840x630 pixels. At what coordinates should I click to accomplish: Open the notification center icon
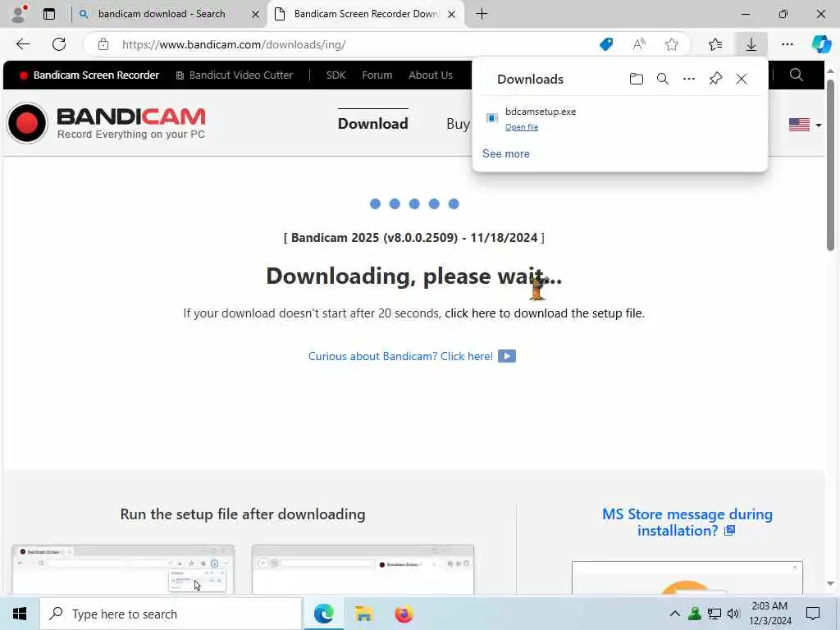point(813,614)
